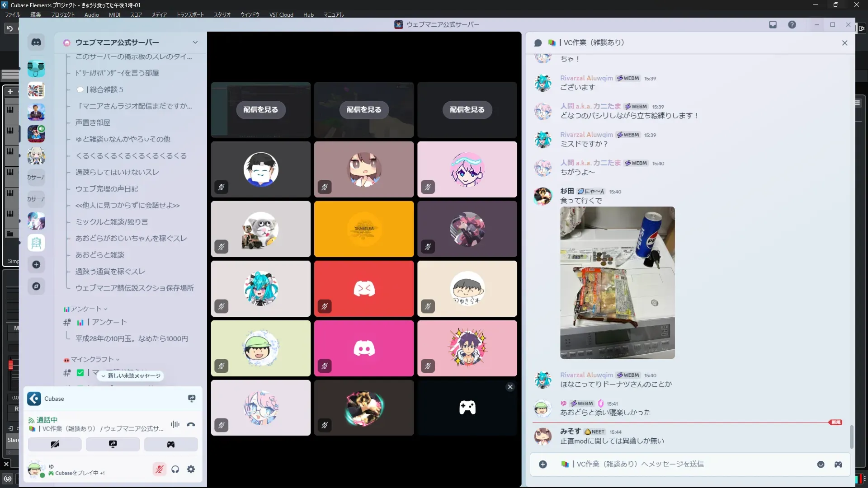Share your screen from voice panel

click(x=113, y=444)
